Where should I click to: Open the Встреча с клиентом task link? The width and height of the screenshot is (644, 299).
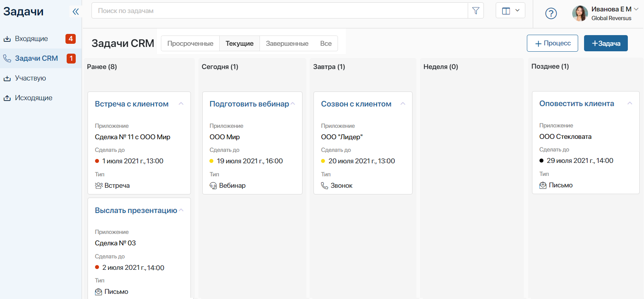[132, 104]
